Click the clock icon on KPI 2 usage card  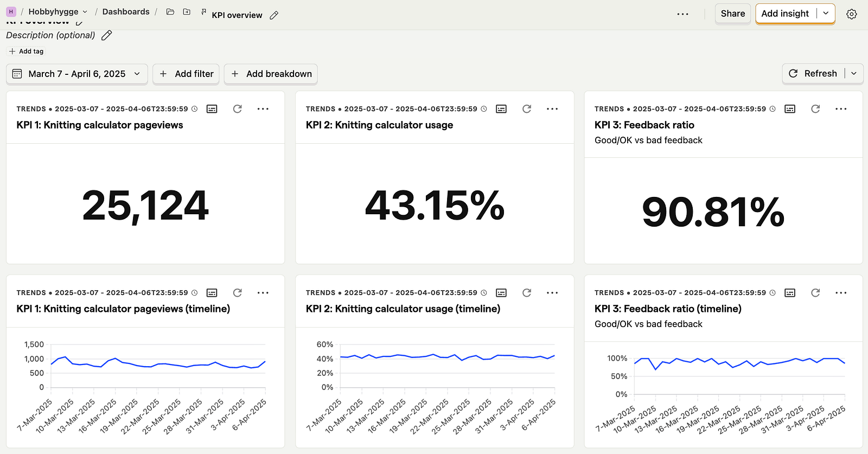point(484,109)
